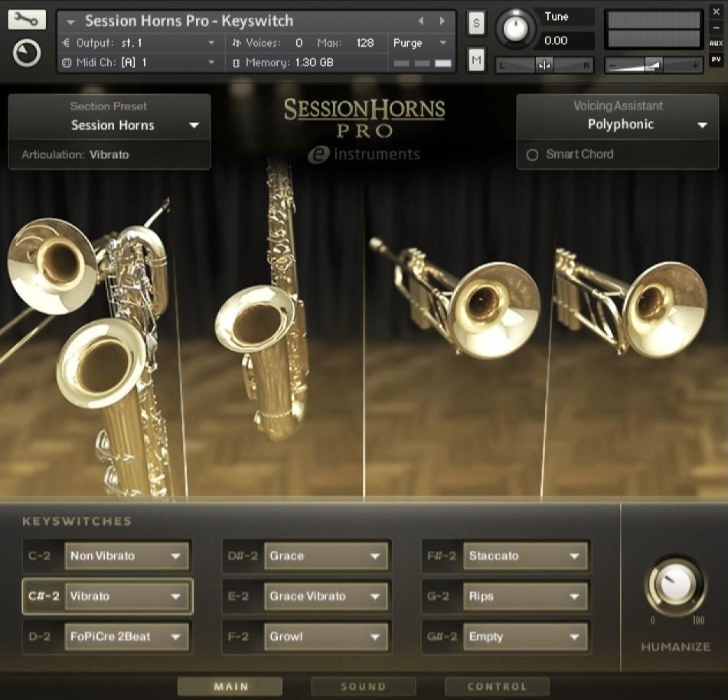Adjust the Tune knob

(x=514, y=28)
